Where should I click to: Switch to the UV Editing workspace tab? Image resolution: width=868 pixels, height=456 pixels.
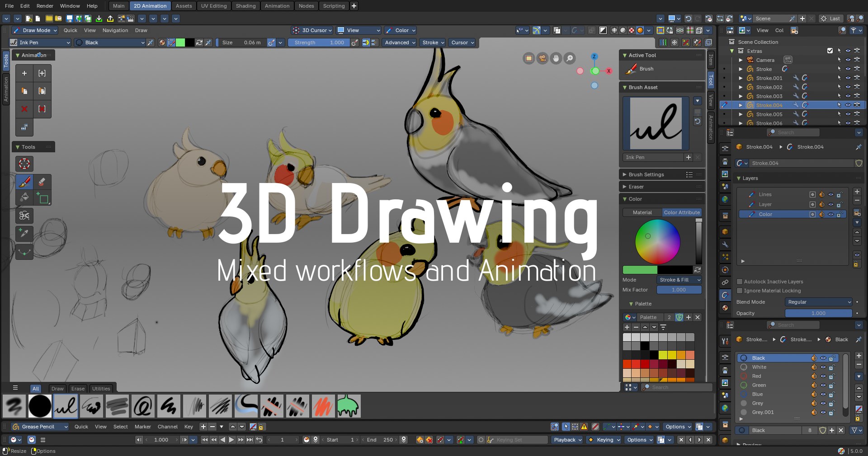coord(213,6)
